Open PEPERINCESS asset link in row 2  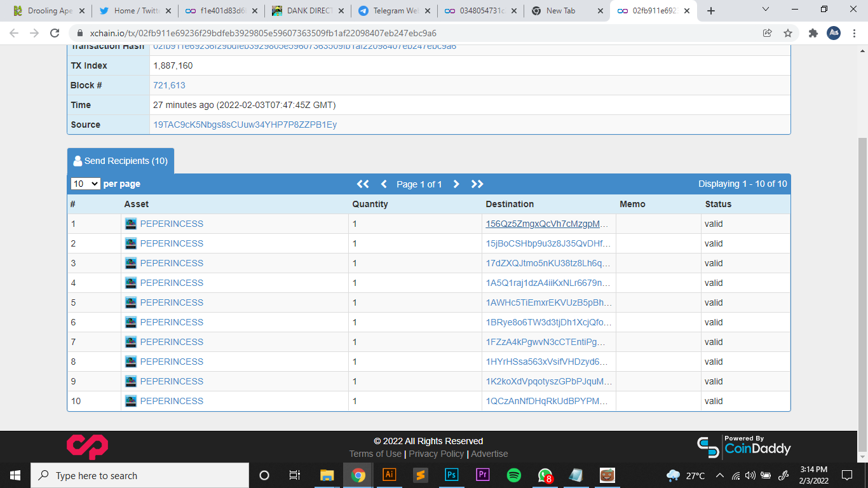172,243
